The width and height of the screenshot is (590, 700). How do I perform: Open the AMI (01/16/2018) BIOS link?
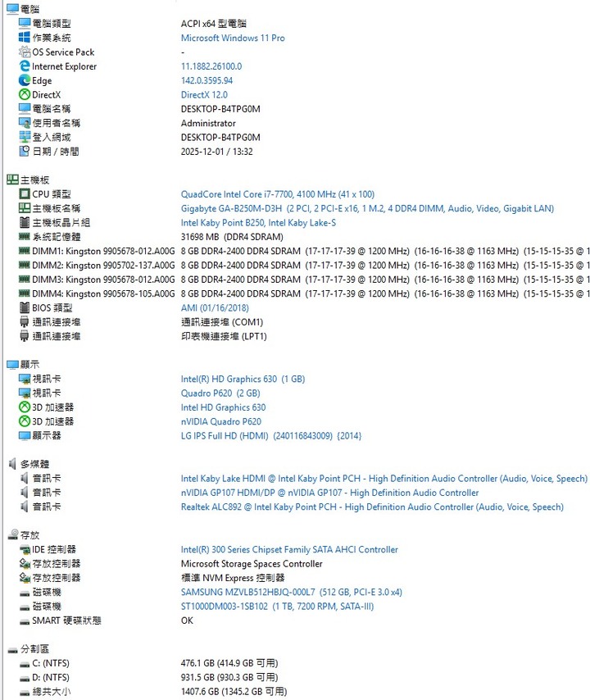click(216, 307)
